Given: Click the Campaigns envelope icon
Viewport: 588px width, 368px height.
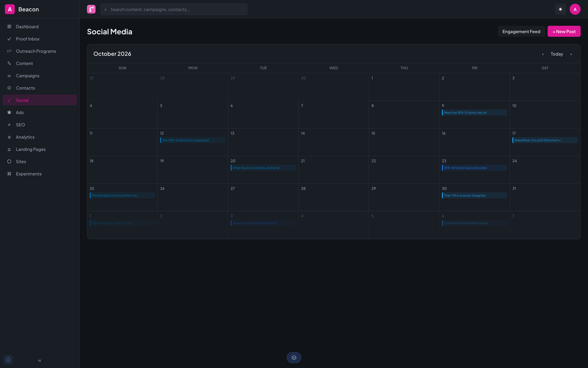Looking at the screenshot, I should coord(9,76).
